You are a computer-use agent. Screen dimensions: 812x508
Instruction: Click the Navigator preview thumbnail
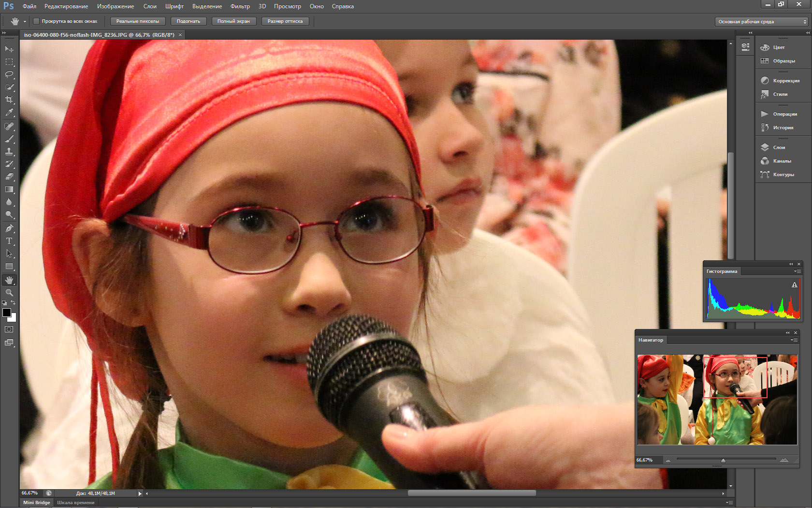point(717,400)
